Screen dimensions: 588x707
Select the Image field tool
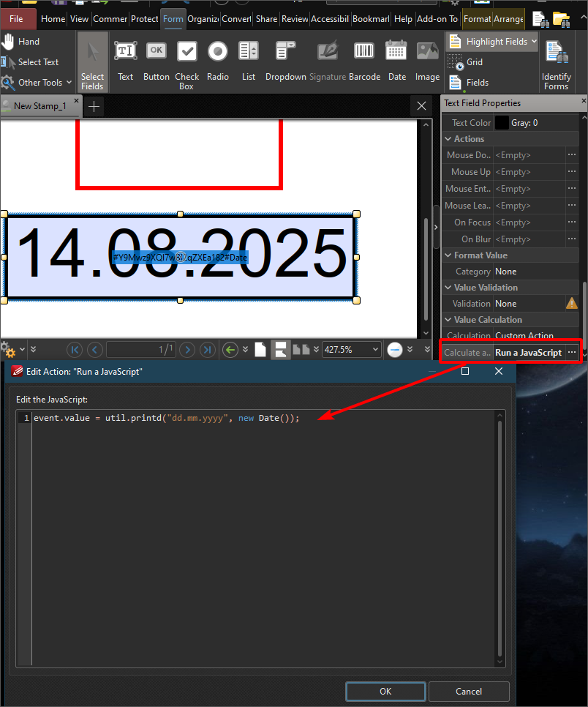(427, 60)
